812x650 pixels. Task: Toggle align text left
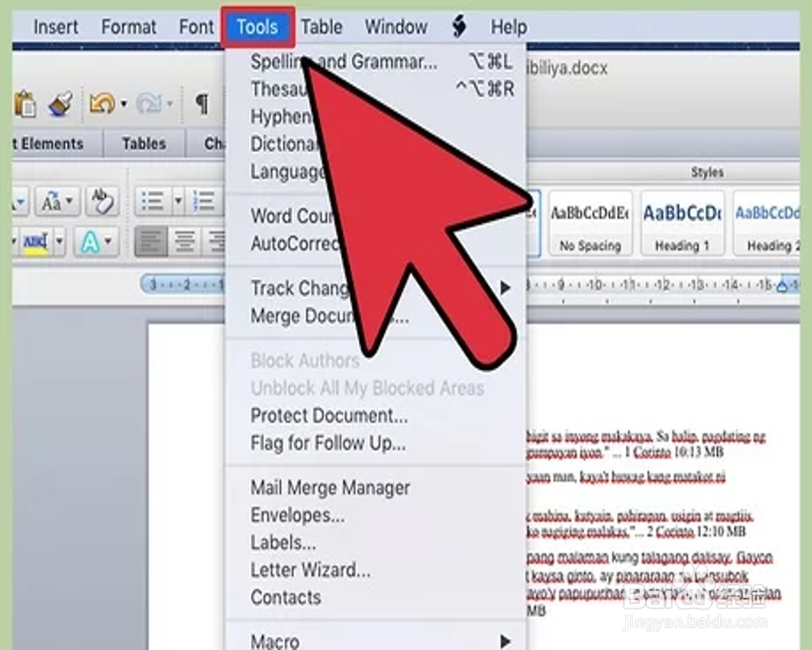click(x=151, y=241)
